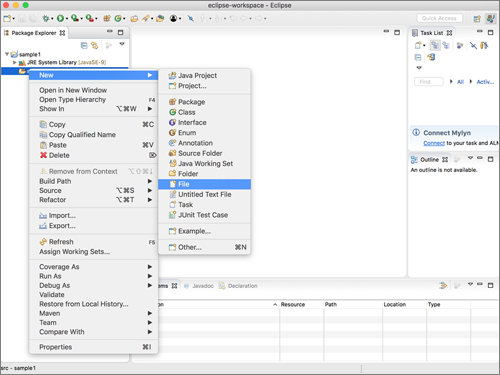Switch to Task List tab

432,33
